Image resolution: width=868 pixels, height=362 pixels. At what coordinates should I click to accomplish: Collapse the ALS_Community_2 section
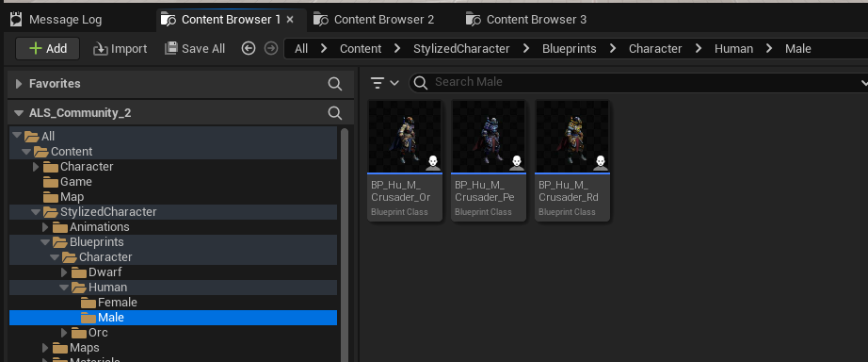[19, 113]
